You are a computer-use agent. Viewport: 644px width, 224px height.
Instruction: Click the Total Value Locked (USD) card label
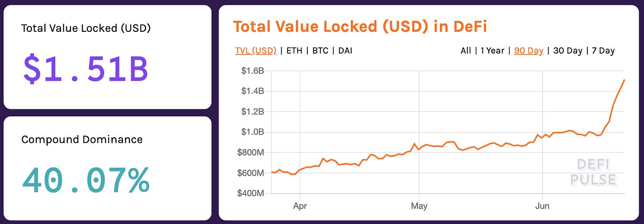click(86, 28)
